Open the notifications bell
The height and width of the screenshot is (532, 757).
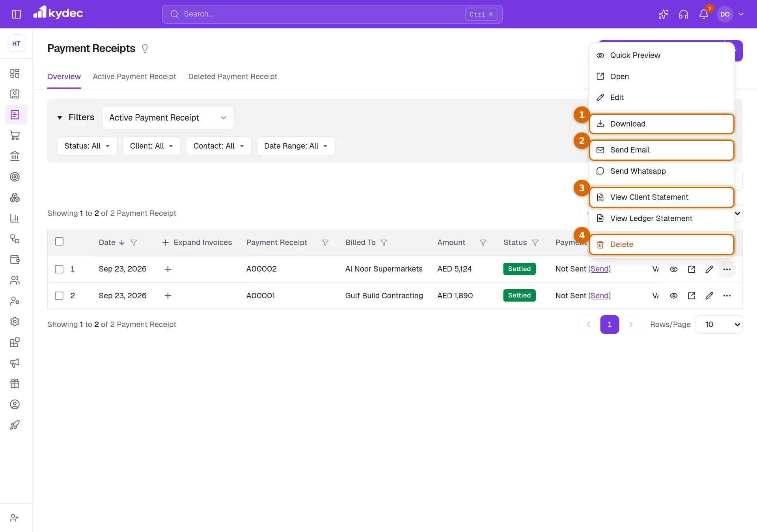[704, 14]
